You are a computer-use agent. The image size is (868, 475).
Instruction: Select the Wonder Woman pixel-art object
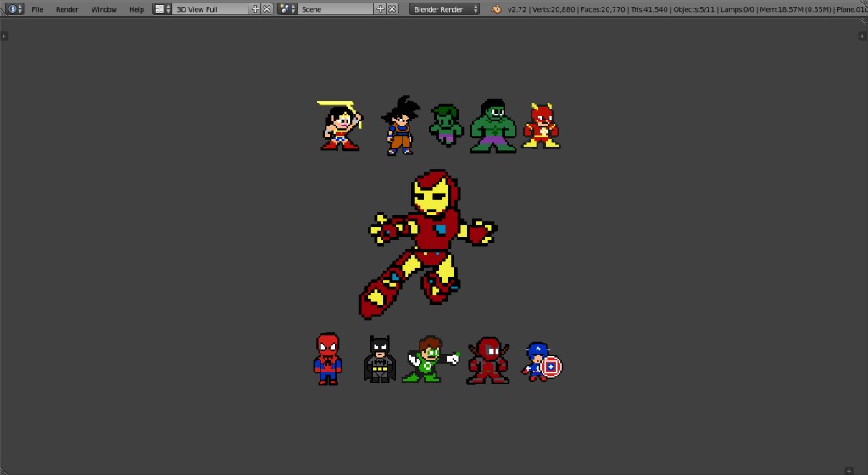point(339,126)
